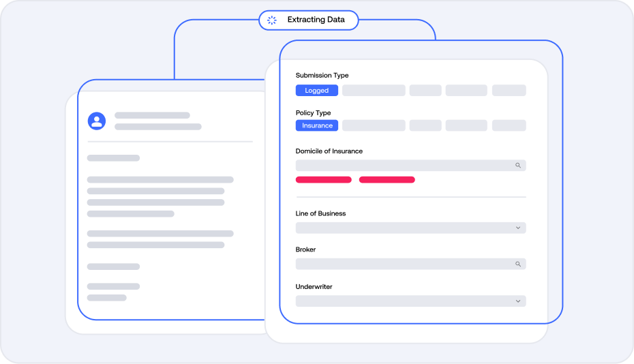Viewport: 634px width, 364px height.
Task: Expand Line of Business dropdown arrow
Action: 517,228
